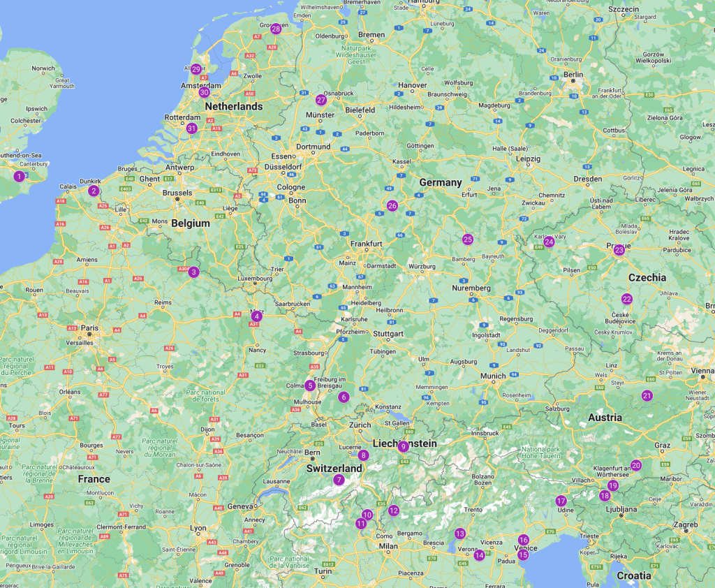Click marker 9 in Liechtenstein
Screen dimensions: 715x588
click(403, 446)
